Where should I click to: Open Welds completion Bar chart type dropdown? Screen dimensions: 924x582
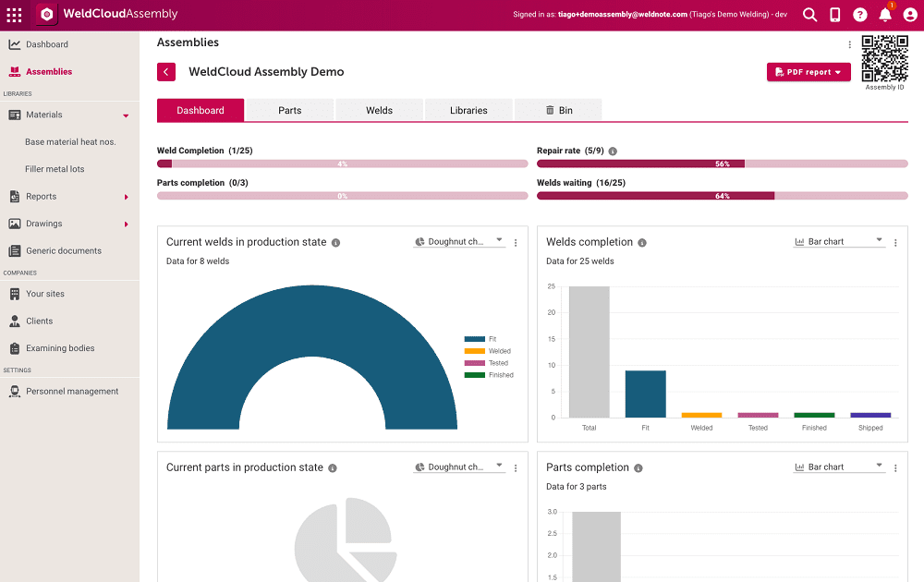pyautogui.click(x=839, y=242)
